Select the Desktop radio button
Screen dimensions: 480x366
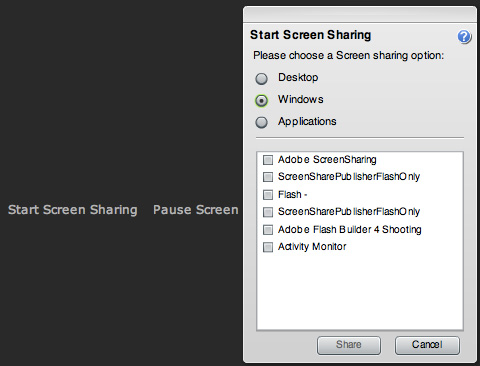(261, 79)
